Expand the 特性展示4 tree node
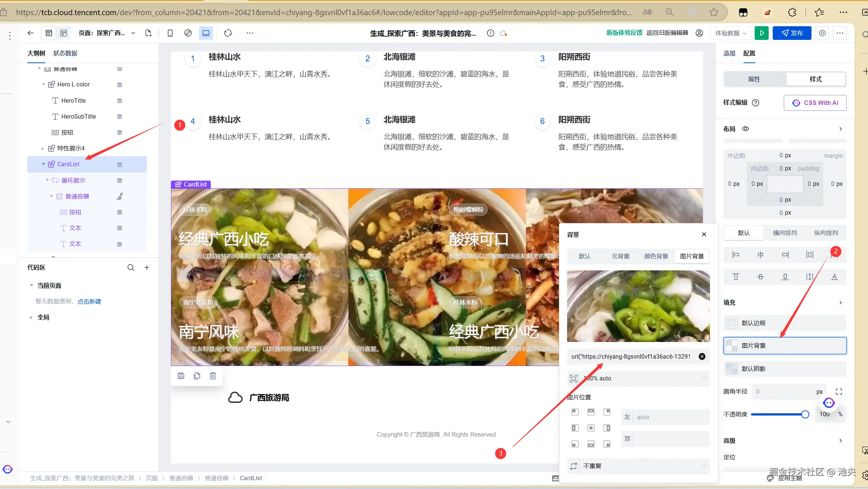 [43, 148]
